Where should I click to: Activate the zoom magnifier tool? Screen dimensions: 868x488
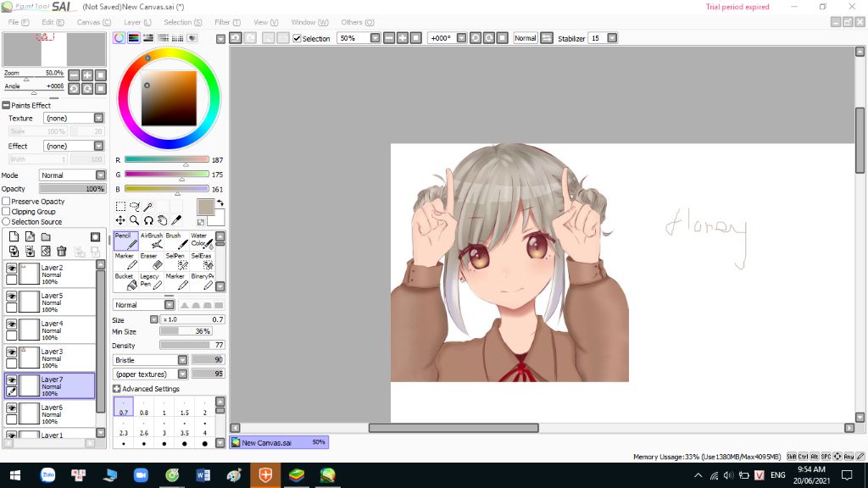tap(135, 220)
